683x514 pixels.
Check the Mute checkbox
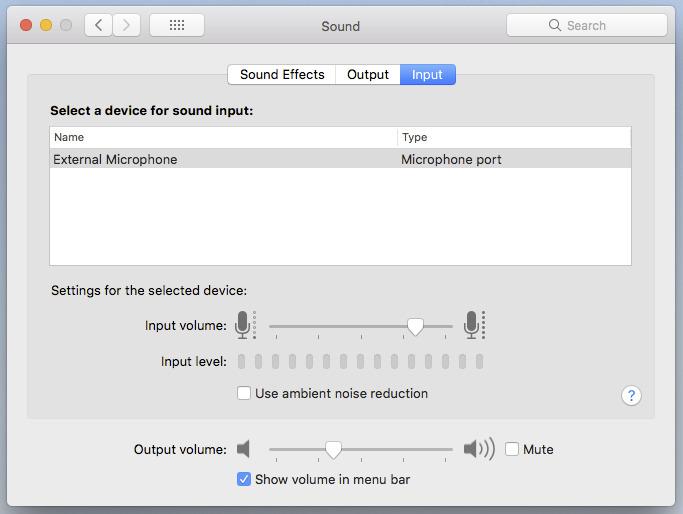(512, 449)
